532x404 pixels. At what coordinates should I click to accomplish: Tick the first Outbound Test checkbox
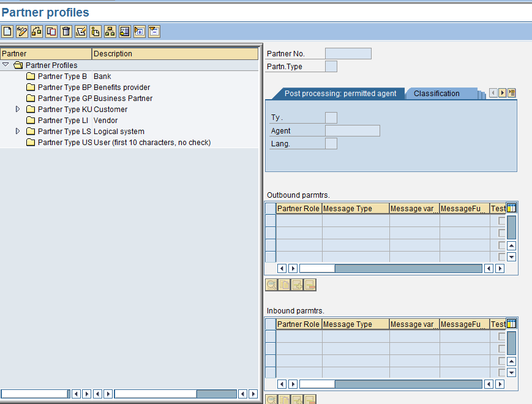(x=502, y=220)
